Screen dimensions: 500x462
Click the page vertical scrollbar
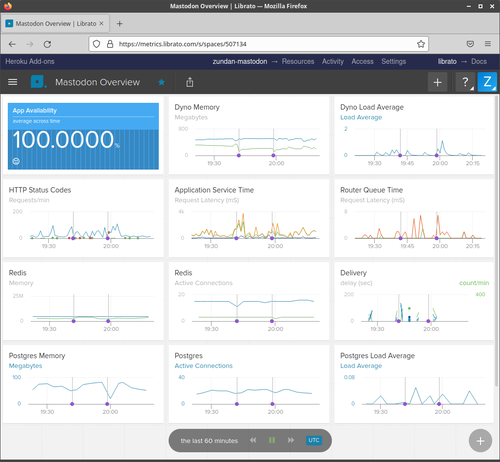click(497, 240)
